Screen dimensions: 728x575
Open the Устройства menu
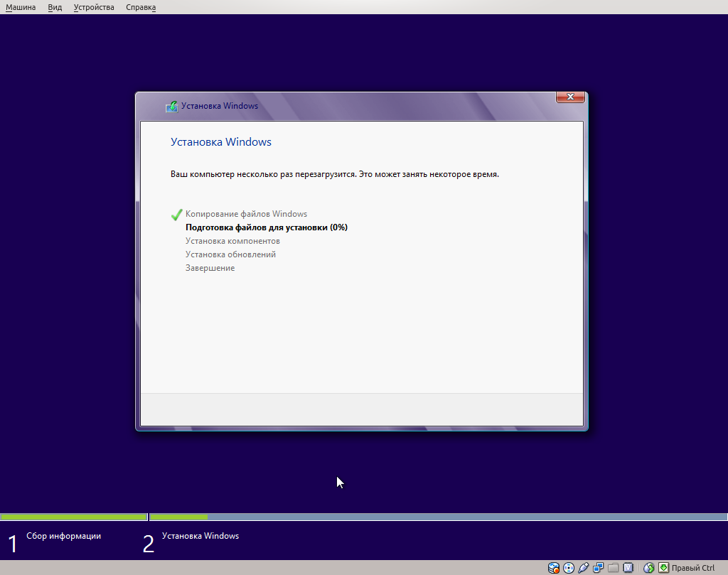93,7
